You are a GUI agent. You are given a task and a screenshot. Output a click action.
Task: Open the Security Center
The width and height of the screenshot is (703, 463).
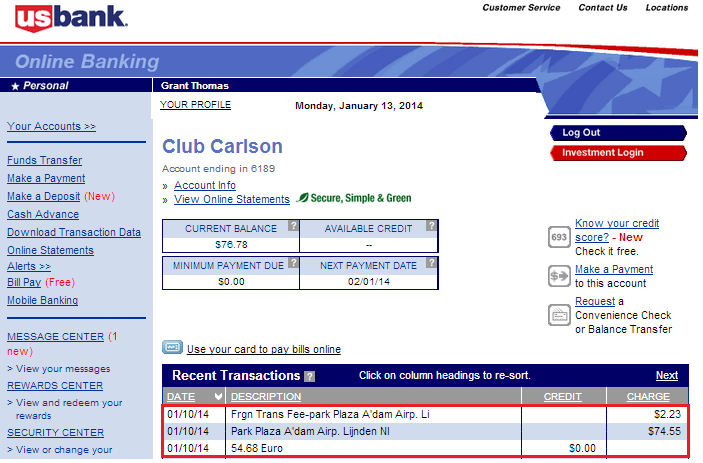[x=56, y=433]
